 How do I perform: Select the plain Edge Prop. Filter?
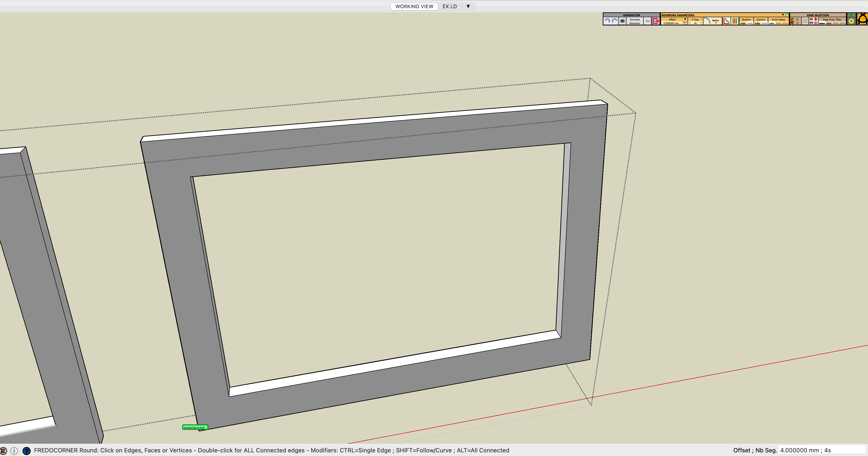822,23
